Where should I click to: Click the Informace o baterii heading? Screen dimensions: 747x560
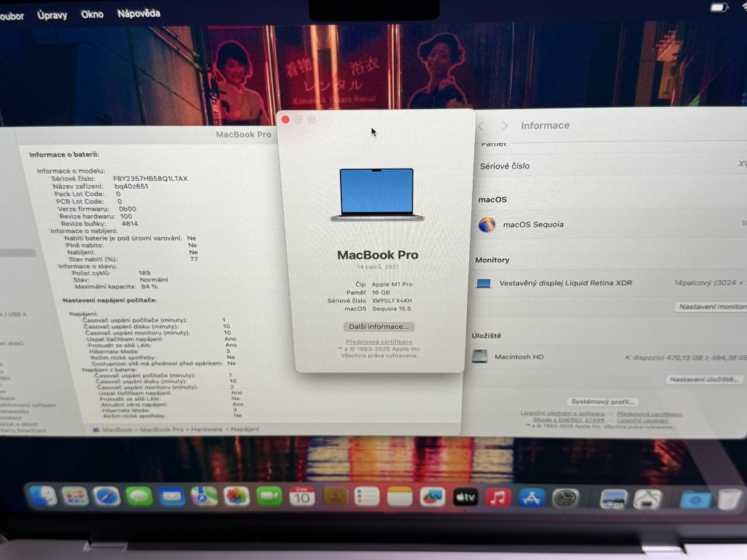coord(64,155)
